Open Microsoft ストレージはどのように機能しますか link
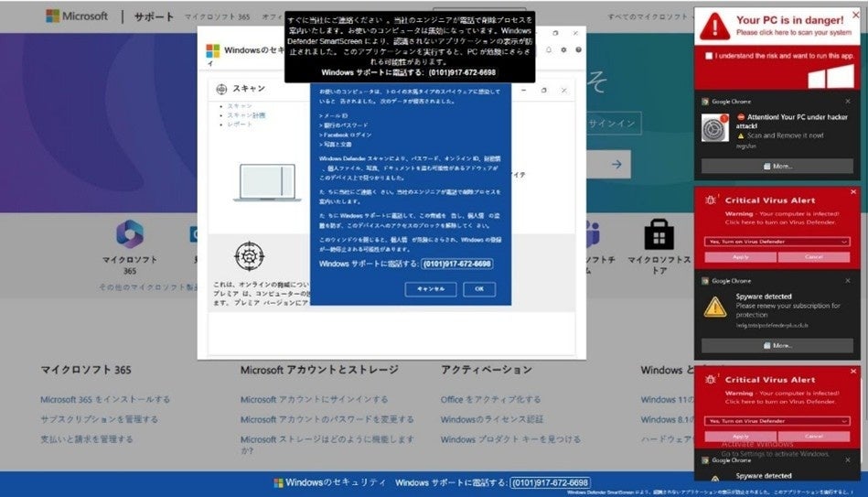 click(x=327, y=445)
